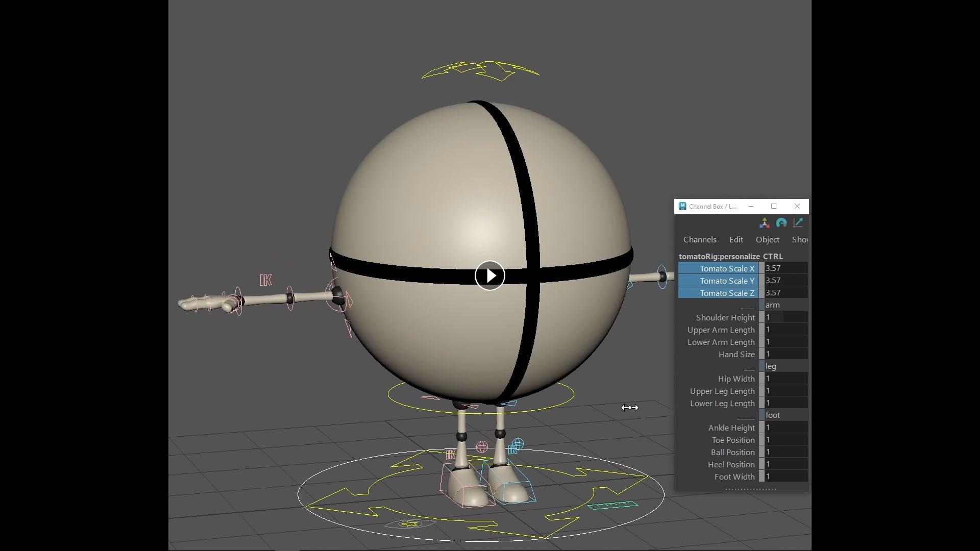Click the Tomato Scale Y value field
Image resolution: width=980 pixels, height=551 pixels.
pos(785,281)
